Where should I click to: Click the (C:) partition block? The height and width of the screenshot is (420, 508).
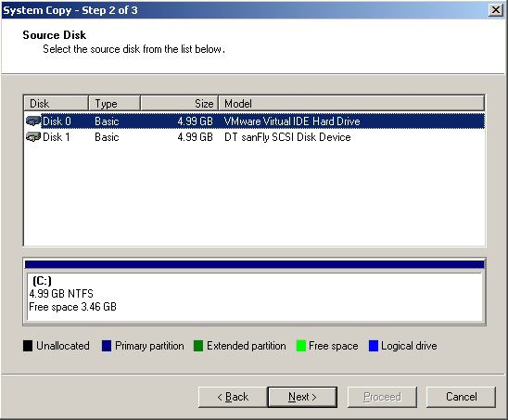click(x=255, y=296)
